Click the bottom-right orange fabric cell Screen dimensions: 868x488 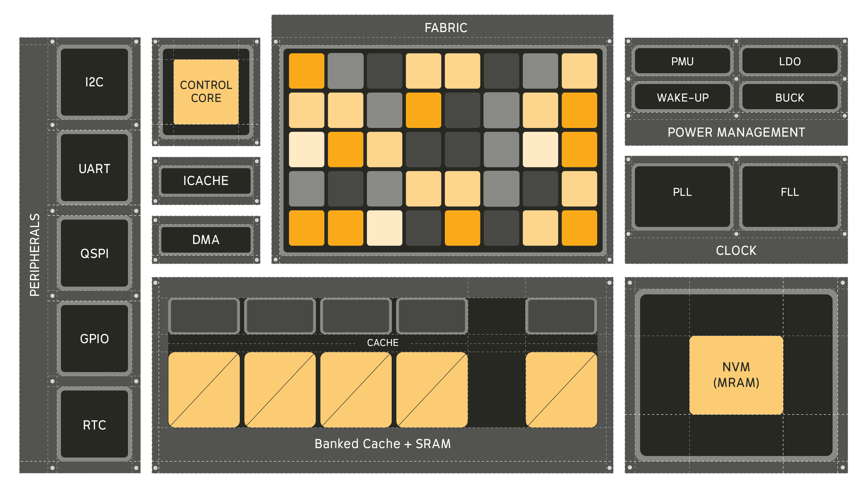[579, 228]
